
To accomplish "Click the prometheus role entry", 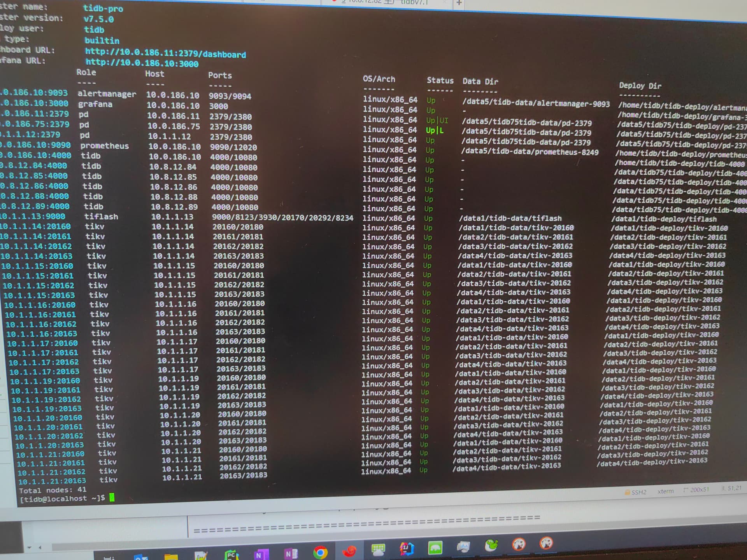I will [104, 146].
